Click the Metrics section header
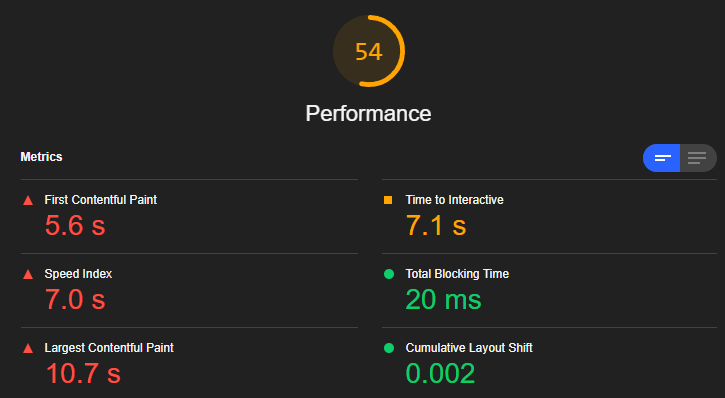This screenshot has height=398, width=725. tap(41, 157)
